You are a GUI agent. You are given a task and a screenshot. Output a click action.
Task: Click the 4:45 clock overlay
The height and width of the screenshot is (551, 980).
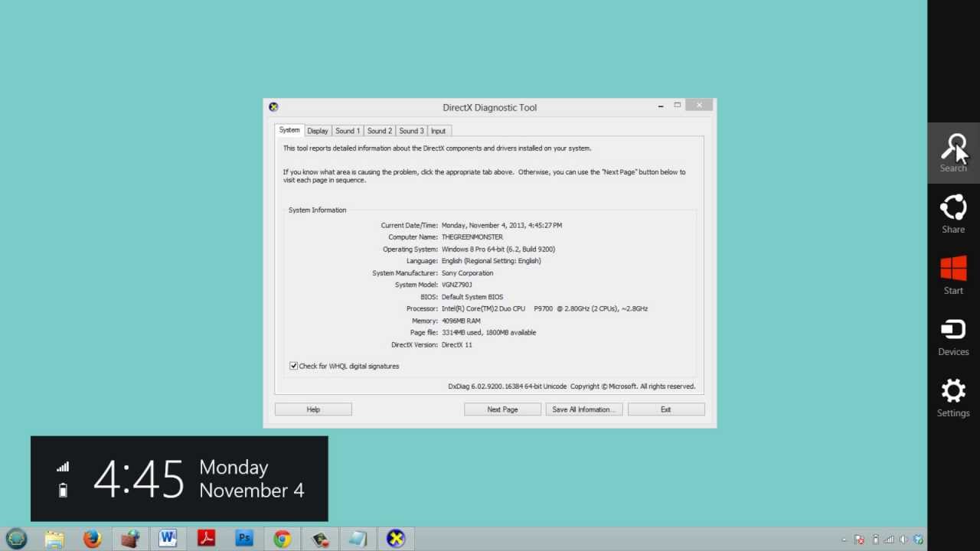point(139,479)
